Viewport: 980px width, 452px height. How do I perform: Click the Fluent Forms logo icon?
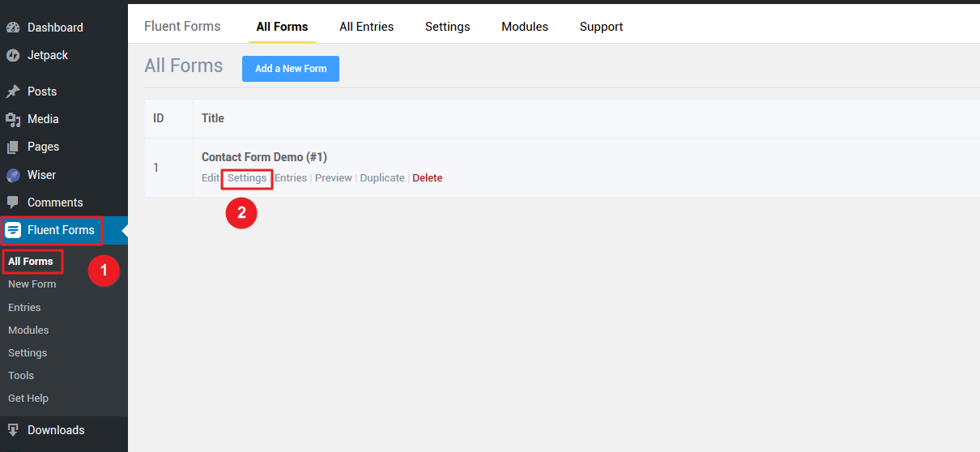(x=13, y=230)
